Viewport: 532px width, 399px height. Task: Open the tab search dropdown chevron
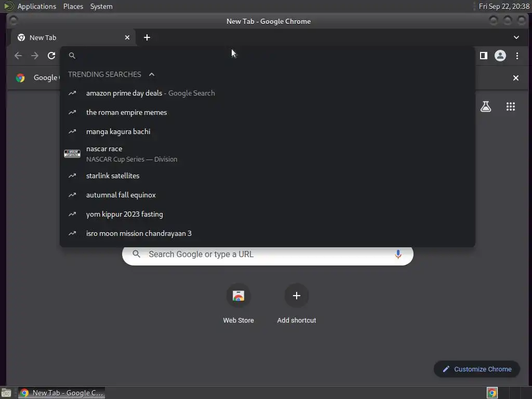pos(516,37)
